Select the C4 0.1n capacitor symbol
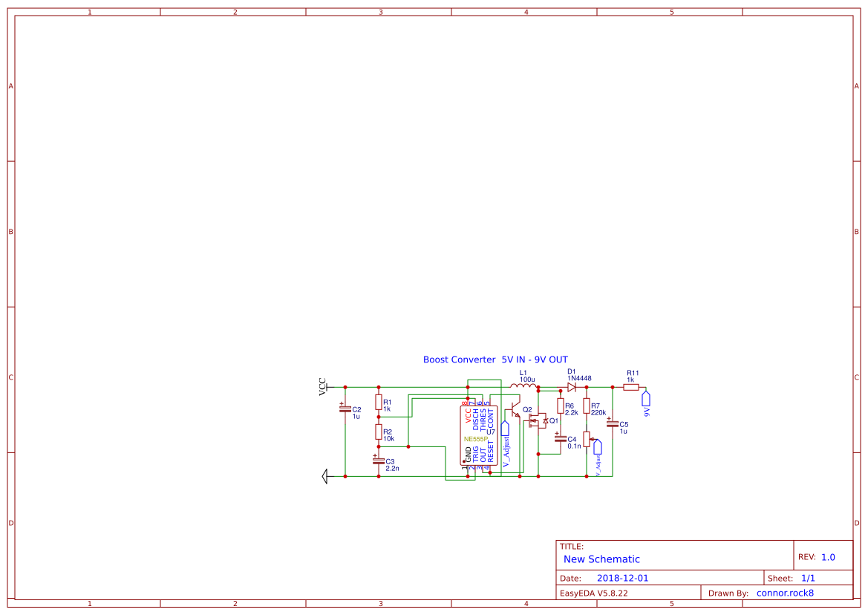Viewport: 868px width, 615px height. point(560,438)
